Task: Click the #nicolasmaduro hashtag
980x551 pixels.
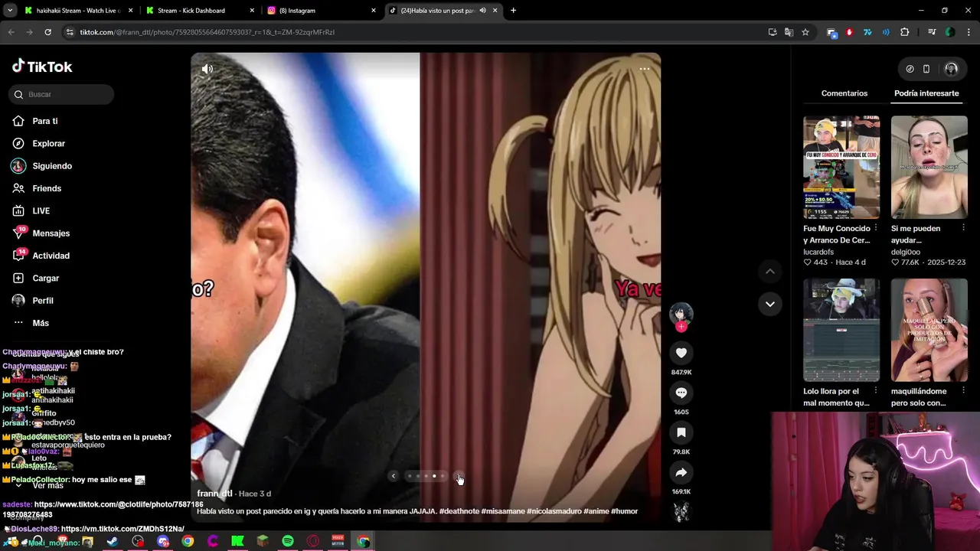Action: pos(554,511)
